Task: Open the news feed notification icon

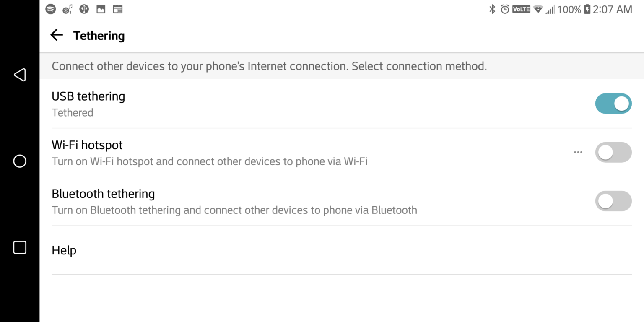Action: (x=117, y=9)
